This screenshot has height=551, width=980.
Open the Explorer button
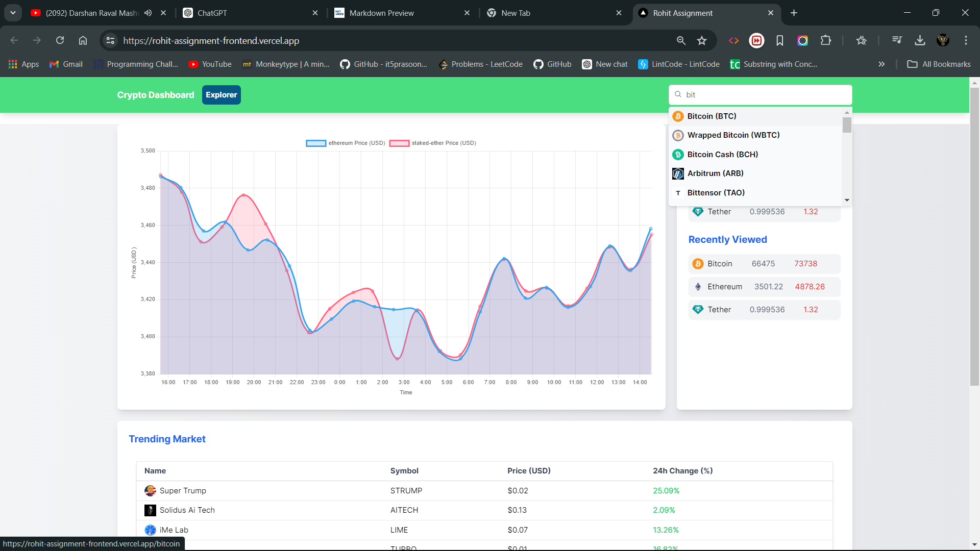point(221,95)
